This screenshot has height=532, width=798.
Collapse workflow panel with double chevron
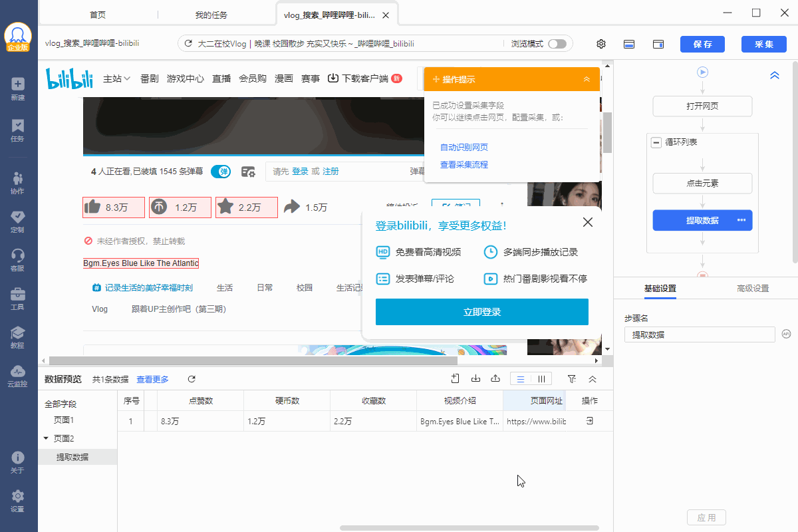point(774,76)
